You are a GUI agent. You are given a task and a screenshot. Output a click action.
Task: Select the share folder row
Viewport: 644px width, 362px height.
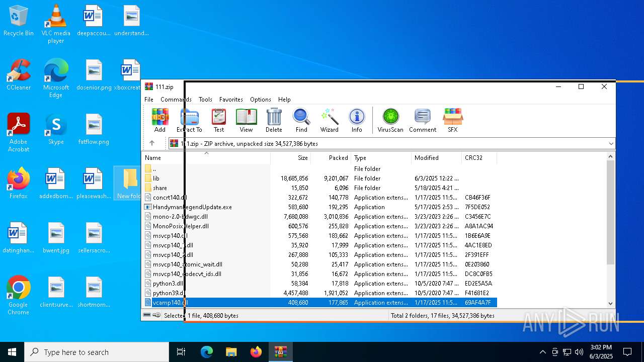click(x=320, y=188)
